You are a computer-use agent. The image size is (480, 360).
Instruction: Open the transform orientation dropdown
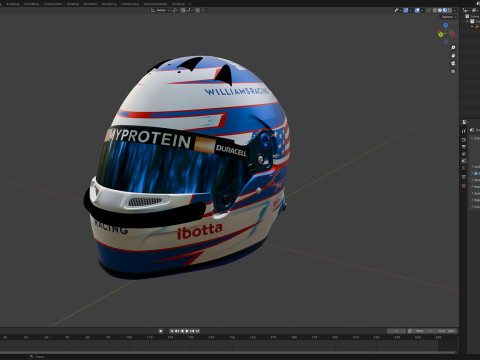click(x=160, y=10)
